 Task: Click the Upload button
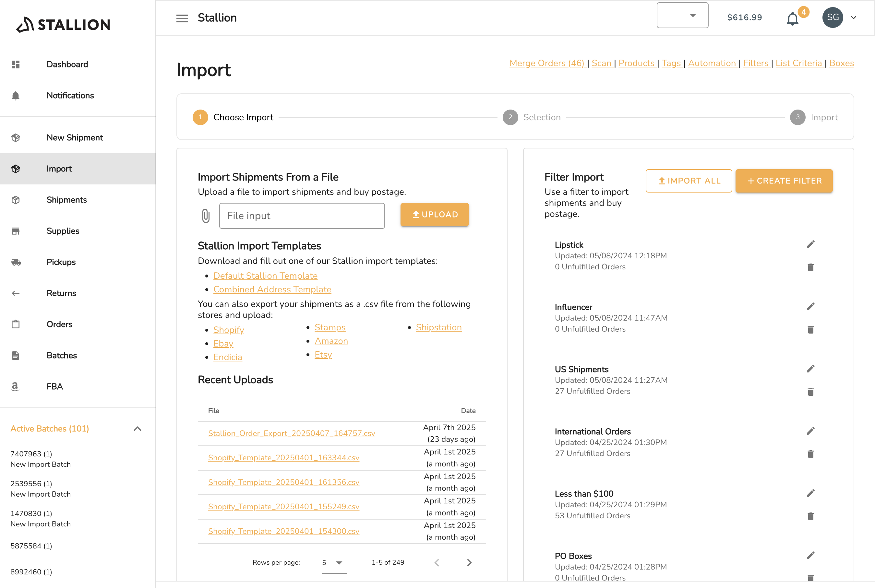click(434, 215)
